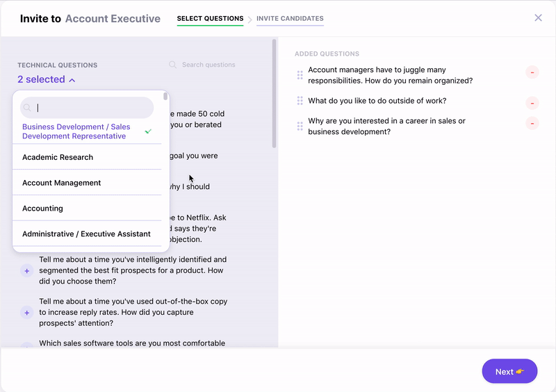
Task: Click drag handle for 'outside of work' question
Action: [300, 101]
